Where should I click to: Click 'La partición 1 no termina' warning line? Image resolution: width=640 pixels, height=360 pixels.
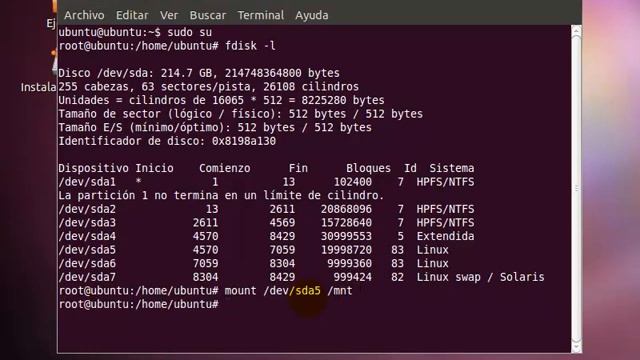[221, 196]
